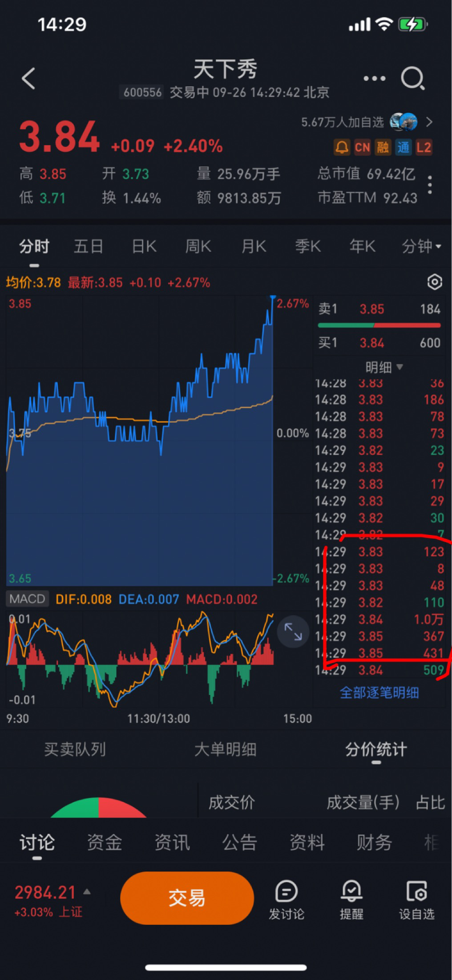Tap the CN badge

coord(362,147)
